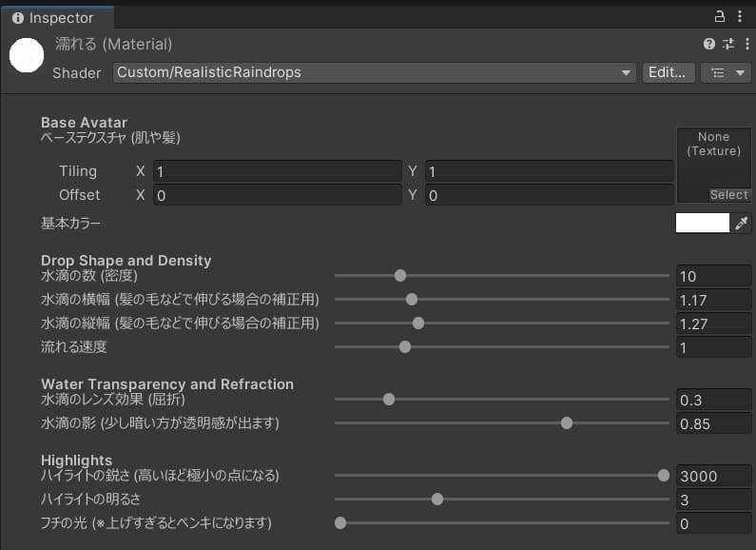Click drop shadow value field 0.85
This screenshot has height=550, width=756.
[x=713, y=423]
